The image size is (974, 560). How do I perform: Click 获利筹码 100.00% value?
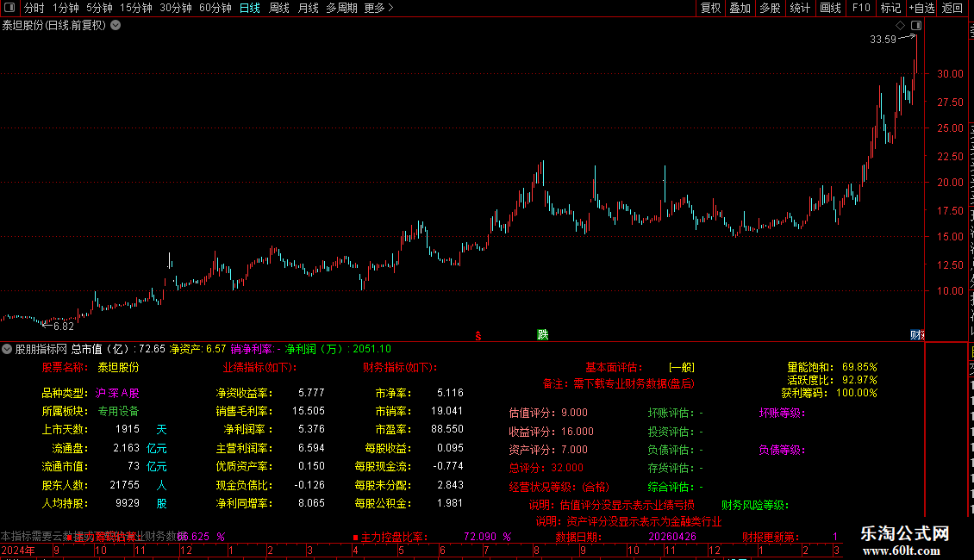[x=857, y=393]
